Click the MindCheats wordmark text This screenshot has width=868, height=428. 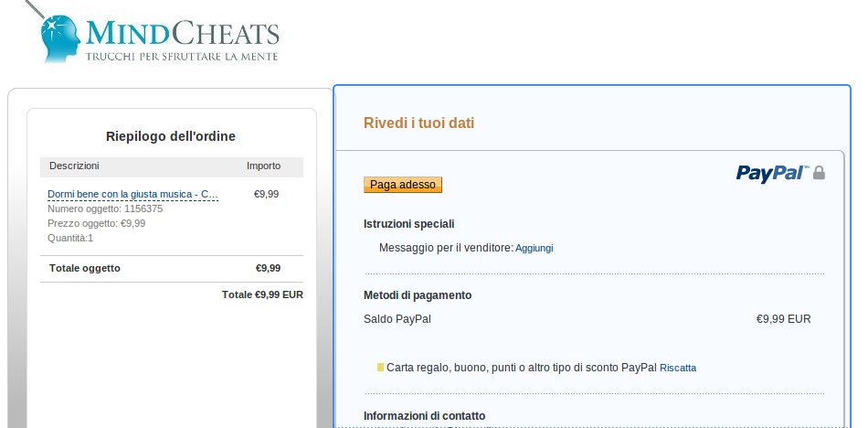pos(183,33)
